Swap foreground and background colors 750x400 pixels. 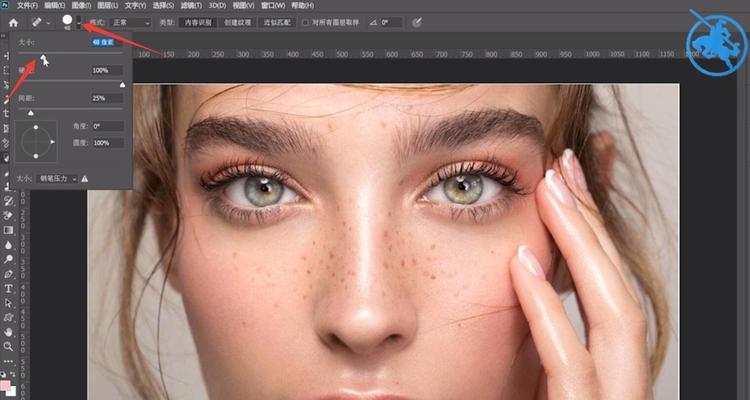point(12,374)
